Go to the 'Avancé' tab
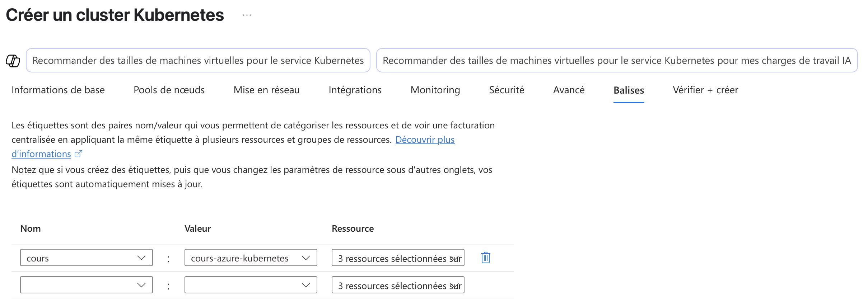Viewport: 868px width, 307px height. 569,90
